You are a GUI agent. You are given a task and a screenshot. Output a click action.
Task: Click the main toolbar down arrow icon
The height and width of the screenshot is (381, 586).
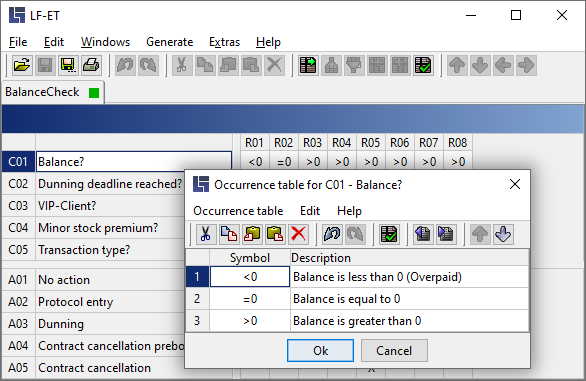tap(480, 65)
